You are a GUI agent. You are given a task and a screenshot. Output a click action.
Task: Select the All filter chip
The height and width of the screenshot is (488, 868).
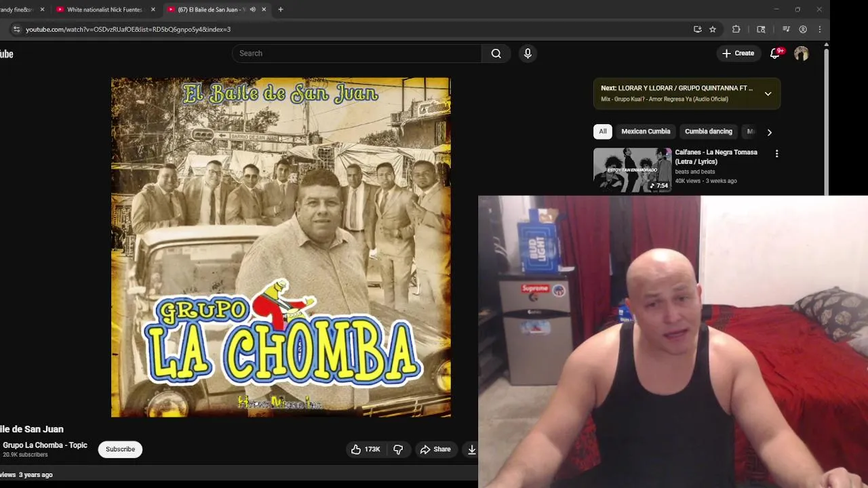pyautogui.click(x=603, y=131)
